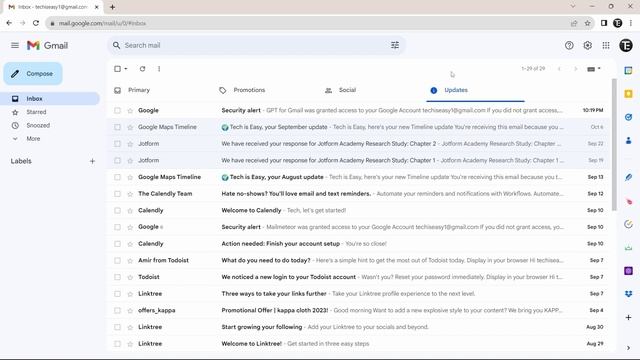Toggle the select-all checkbox
640x360 pixels.
118,69
